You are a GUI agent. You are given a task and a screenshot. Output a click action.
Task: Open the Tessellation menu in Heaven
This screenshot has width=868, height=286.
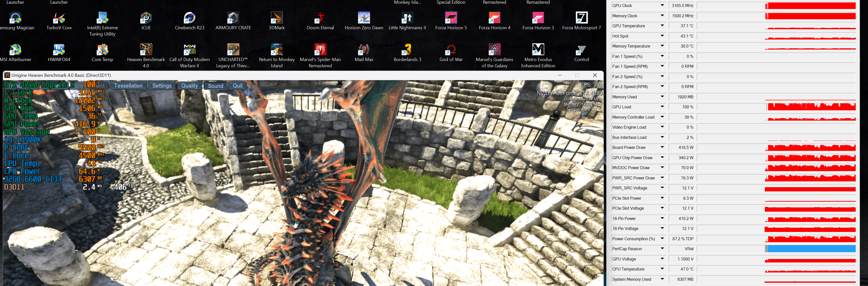(128, 86)
